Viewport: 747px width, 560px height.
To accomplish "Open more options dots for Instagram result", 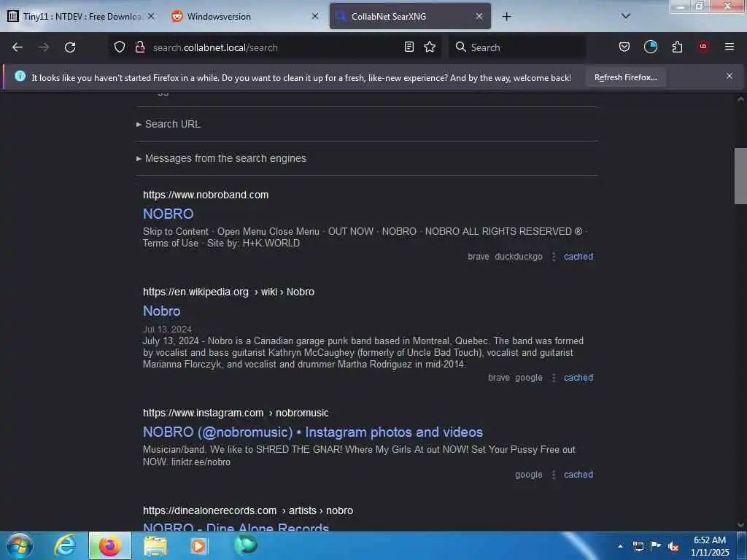I will [553, 475].
